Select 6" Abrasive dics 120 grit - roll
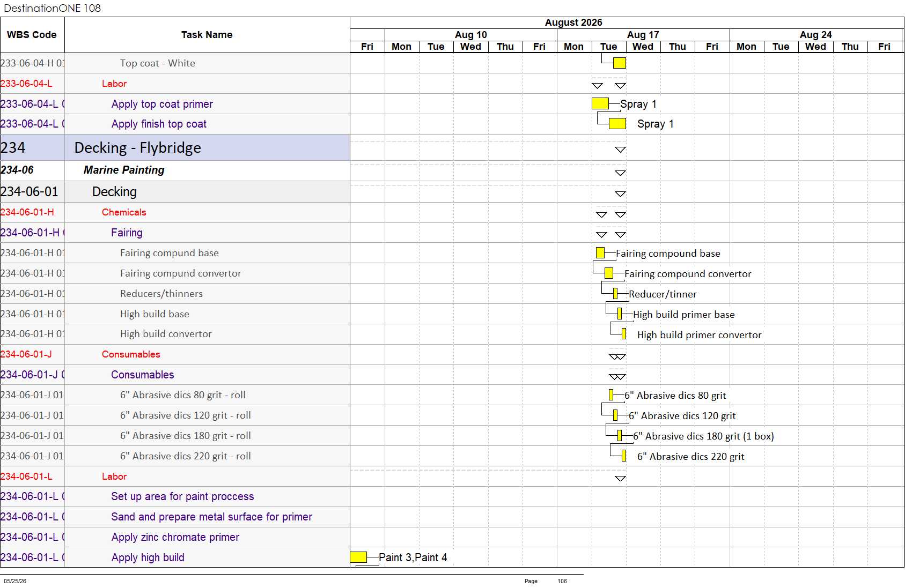Screen dimensions: 905x588 pyautogui.click(x=186, y=415)
